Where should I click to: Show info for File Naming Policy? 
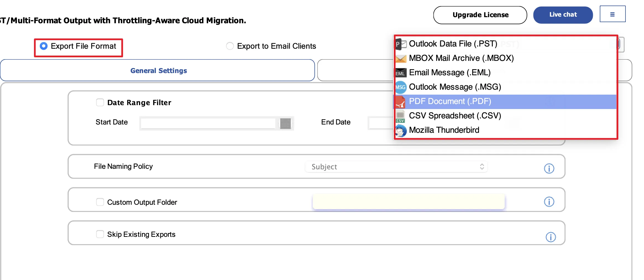click(549, 168)
